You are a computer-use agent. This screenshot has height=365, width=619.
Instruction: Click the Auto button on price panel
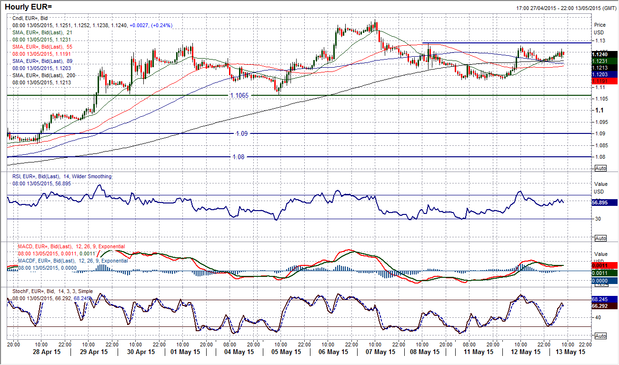pos(600,168)
